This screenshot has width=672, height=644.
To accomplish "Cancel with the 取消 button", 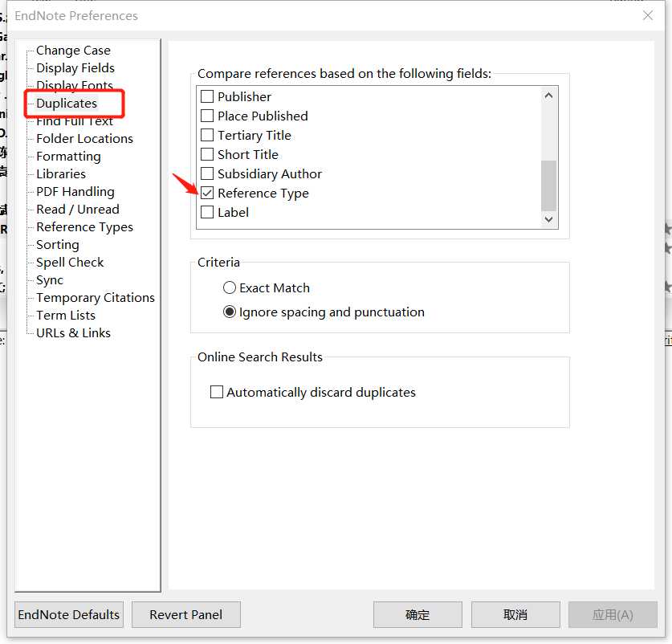I will [515, 615].
